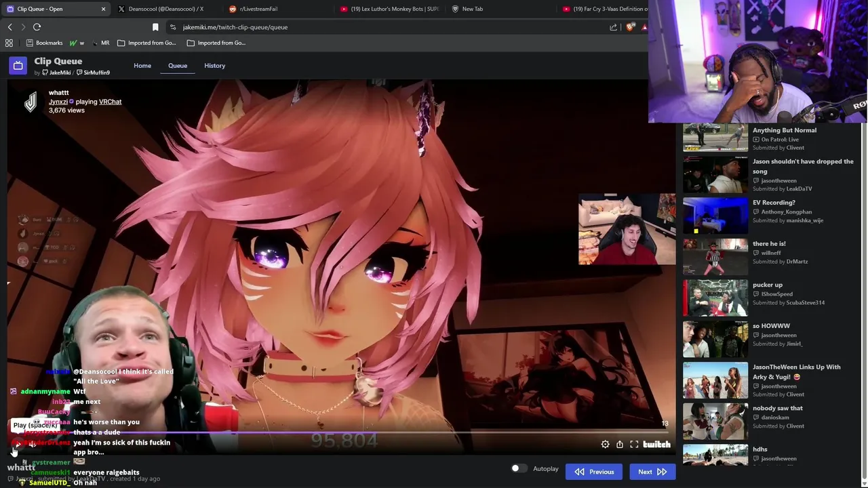
Task: Toggle the Autoplay switch
Action: pos(519,468)
